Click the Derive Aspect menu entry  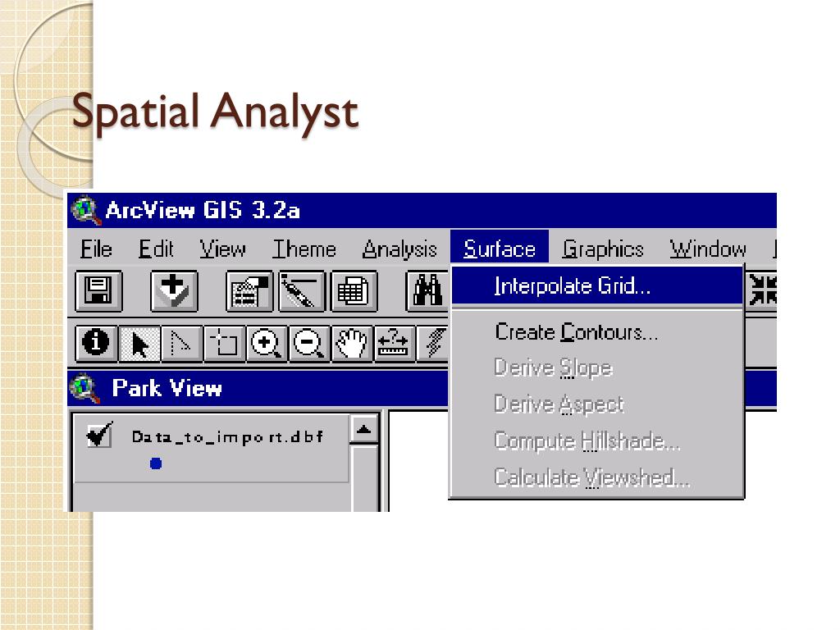tap(597, 404)
